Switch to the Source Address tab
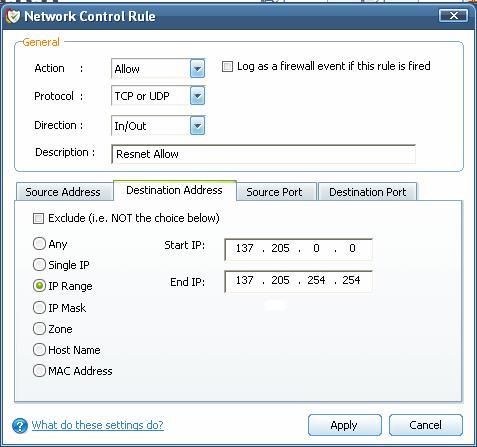This screenshot has width=477, height=447. click(63, 192)
